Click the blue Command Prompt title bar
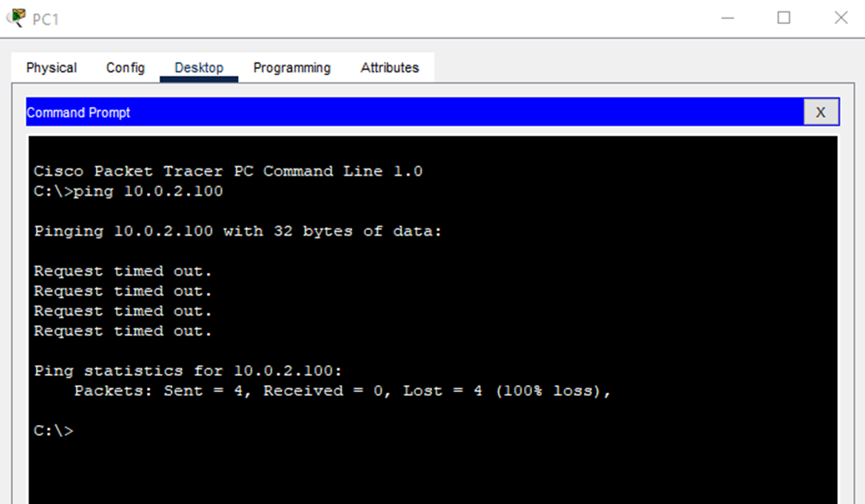The image size is (865, 504). (x=399, y=113)
